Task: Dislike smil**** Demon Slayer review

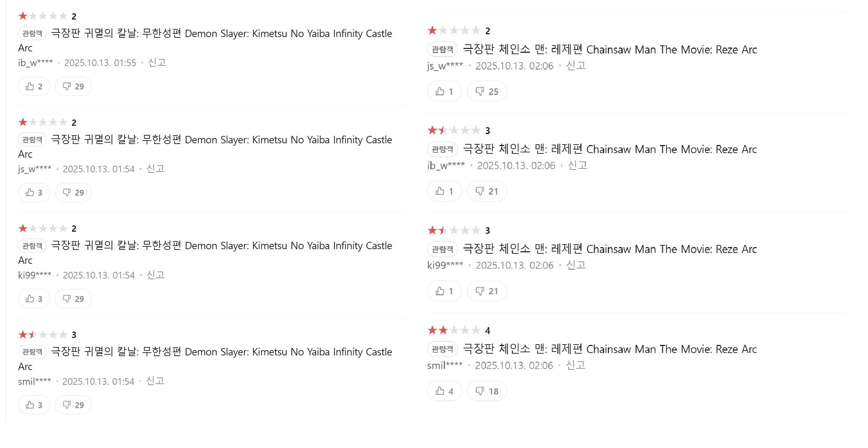Action: [73, 405]
